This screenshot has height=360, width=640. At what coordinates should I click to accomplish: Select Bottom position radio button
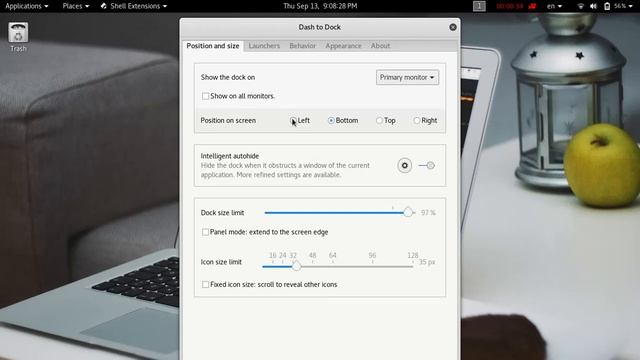coord(331,120)
